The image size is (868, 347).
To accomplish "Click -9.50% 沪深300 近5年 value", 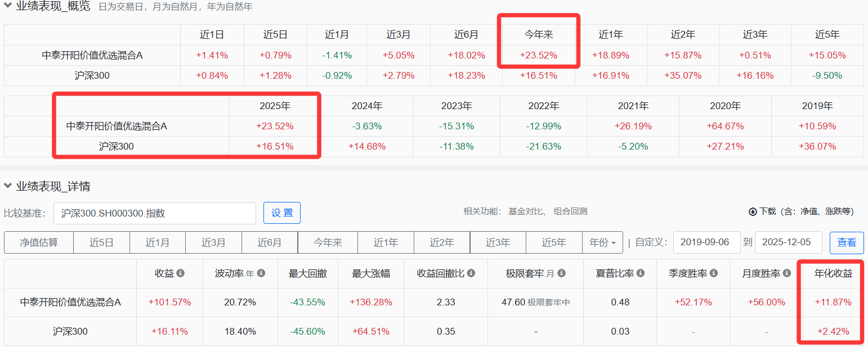I will [x=827, y=75].
